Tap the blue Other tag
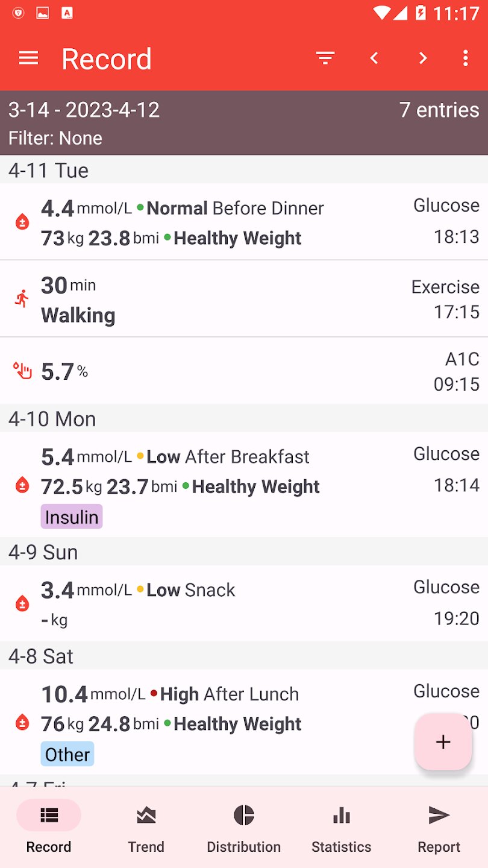488x868 pixels. tap(67, 754)
